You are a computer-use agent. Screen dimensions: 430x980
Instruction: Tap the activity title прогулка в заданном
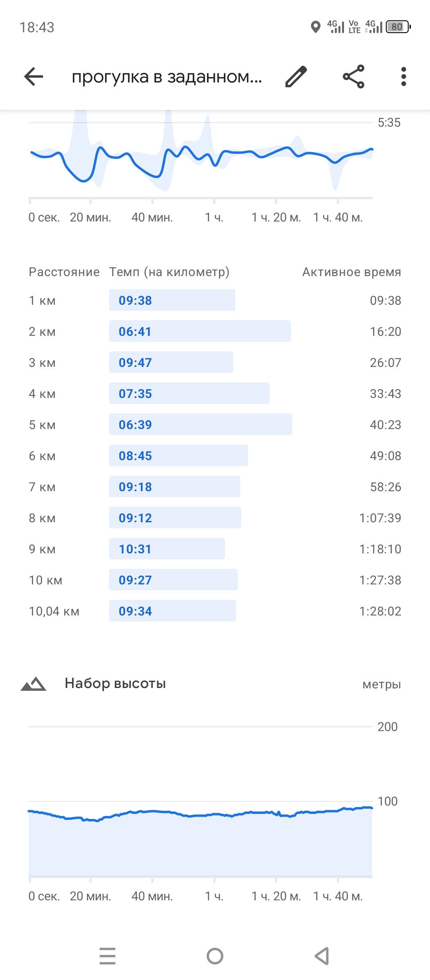[x=167, y=76]
